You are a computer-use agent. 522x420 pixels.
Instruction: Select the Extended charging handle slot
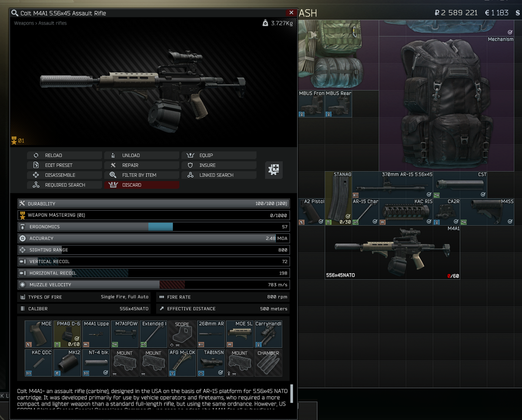154,334
